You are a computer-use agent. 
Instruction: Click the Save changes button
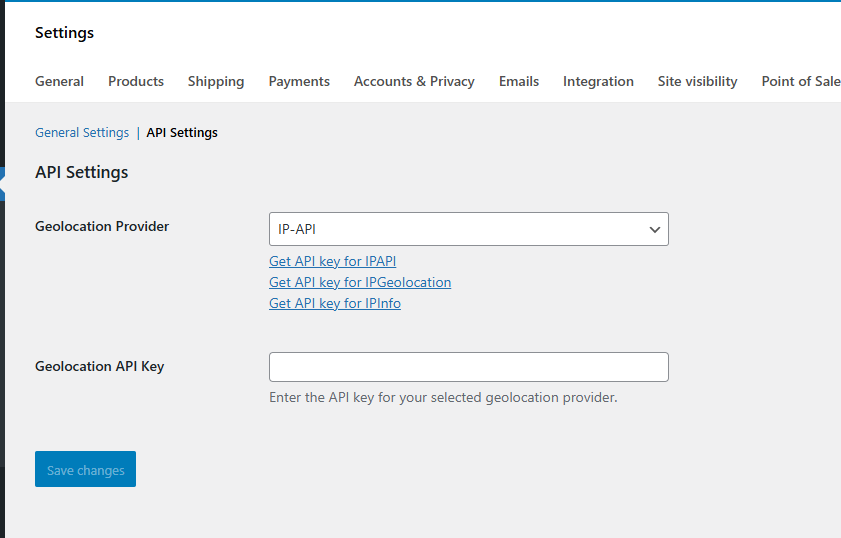click(85, 469)
